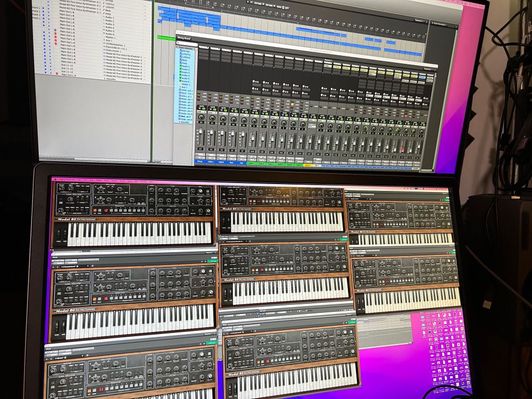Viewport: 532px width, 399px height.
Task: Click the search magnifier in the Mixing Board
Action: [178, 43]
